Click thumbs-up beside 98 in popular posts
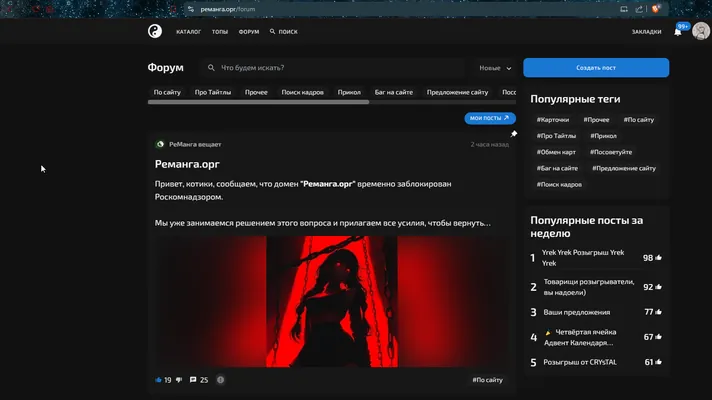The image size is (712, 400). point(658,257)
